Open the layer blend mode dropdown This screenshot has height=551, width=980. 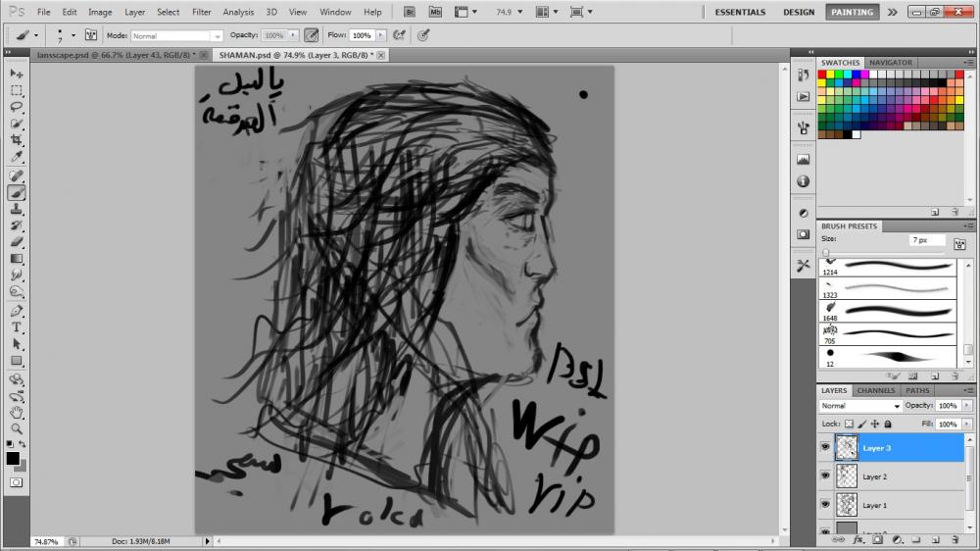click(861, 406)
